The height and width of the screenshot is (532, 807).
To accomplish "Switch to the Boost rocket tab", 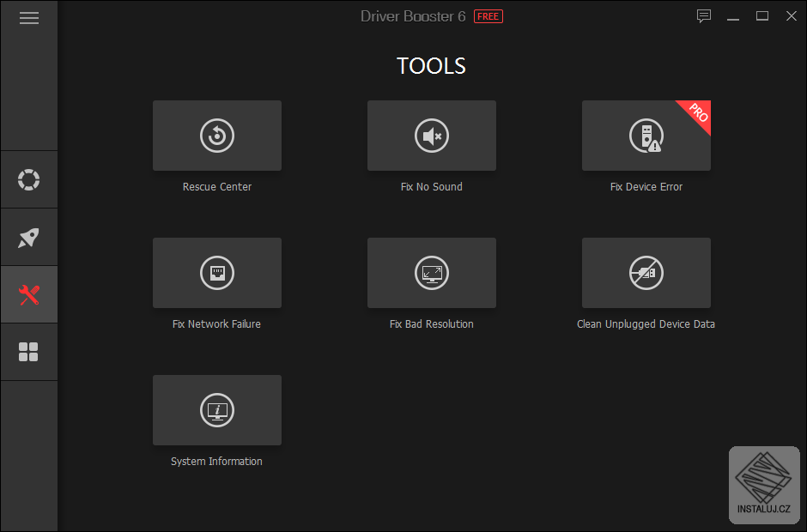I will pos(29,238).
